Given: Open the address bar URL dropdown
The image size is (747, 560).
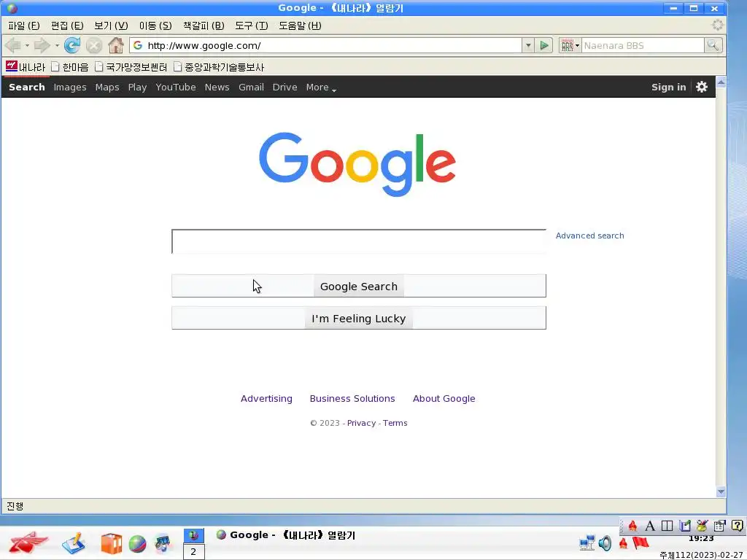Looking at the screenshot, I should (528, 46).
